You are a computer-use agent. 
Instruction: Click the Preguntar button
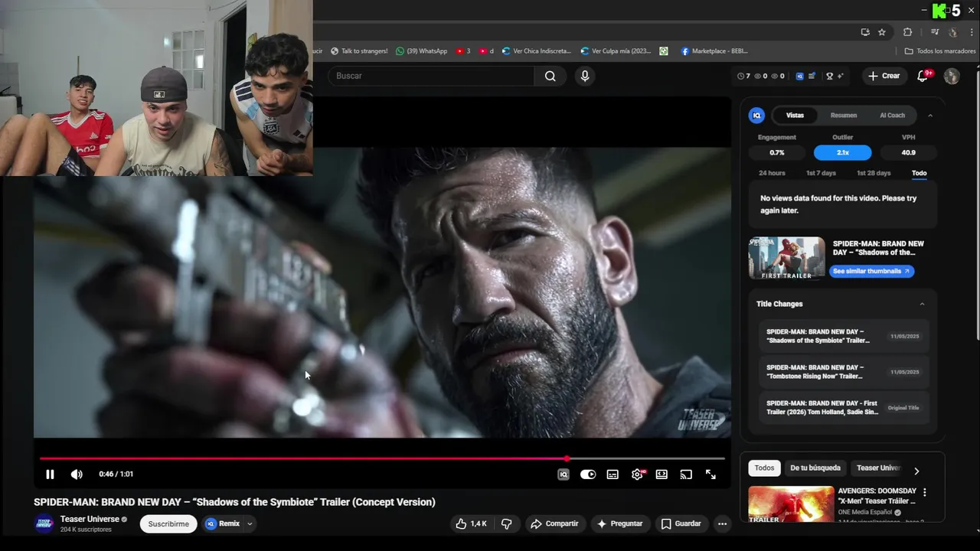(620, 523)
